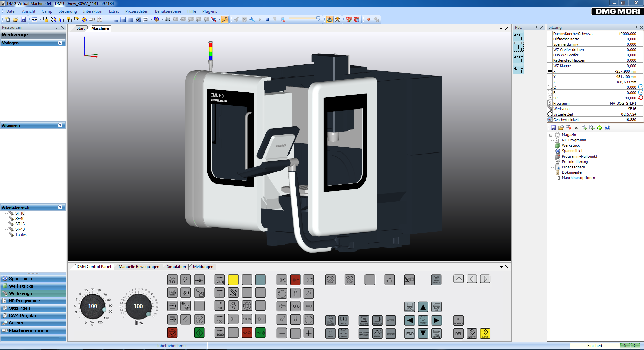The height and width of the screenshot is (350, 644).
Task: Collapse the Vorlagen section
Action: click(x=60, y=43)
